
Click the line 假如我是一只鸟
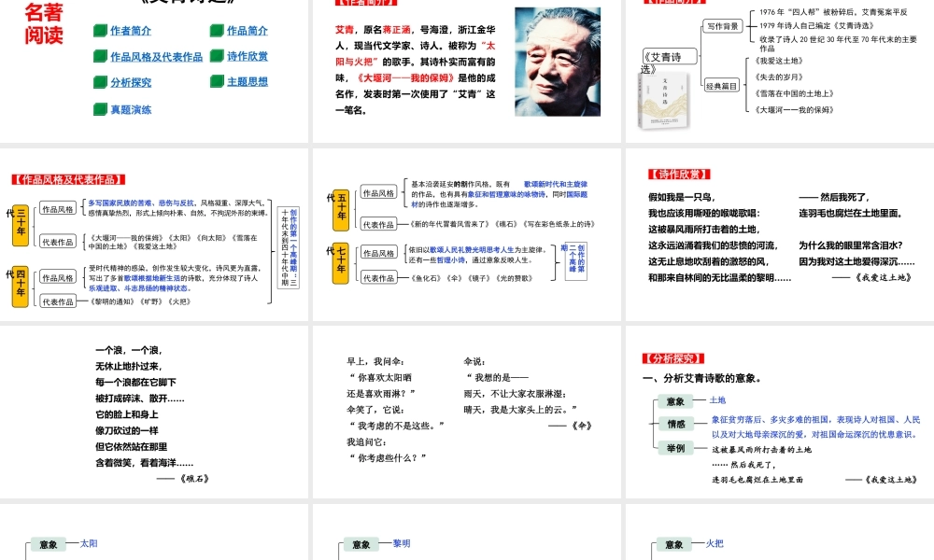click(682, 197)
